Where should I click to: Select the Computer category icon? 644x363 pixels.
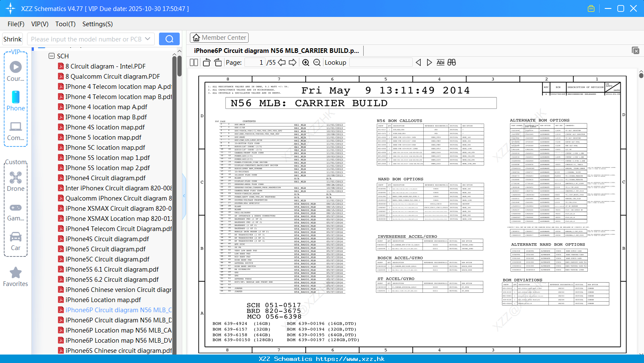pyautogui.click(x=16, y=131)
